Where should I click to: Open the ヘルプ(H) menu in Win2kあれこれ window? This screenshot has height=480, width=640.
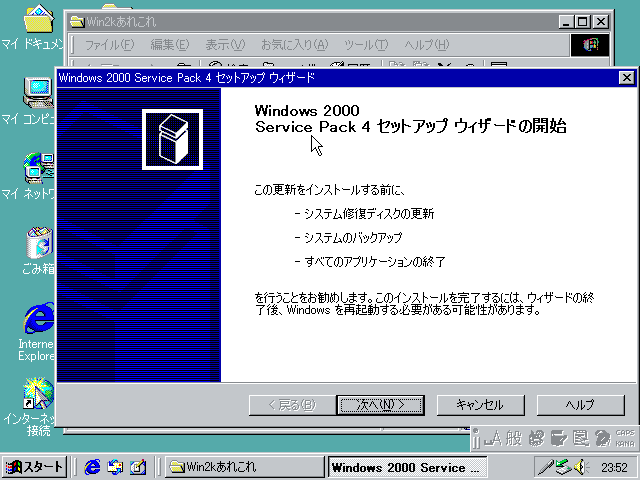pyautogui.click(x=427, y=44)
